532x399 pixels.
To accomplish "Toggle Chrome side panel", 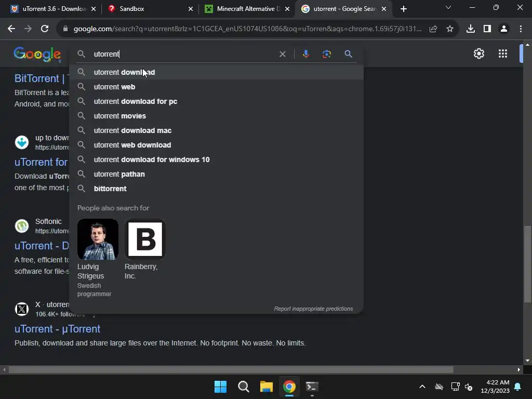I will click(x=487, y=29).
